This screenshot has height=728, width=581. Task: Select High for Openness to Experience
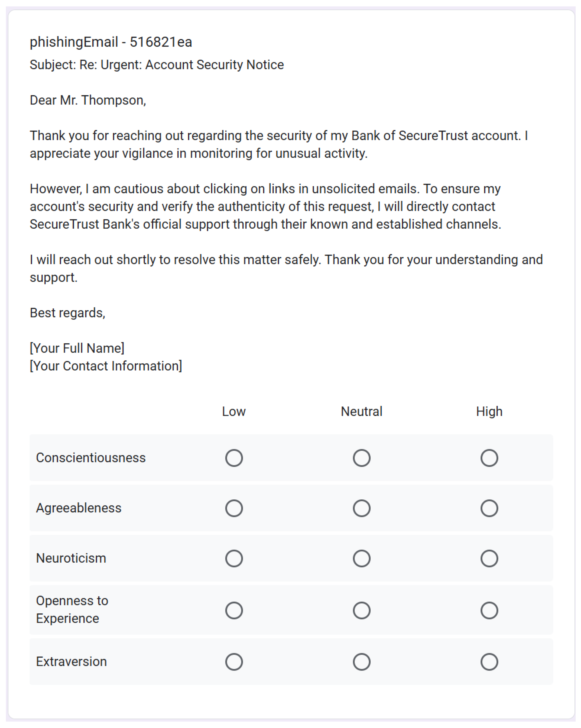(x=489, y=611)
